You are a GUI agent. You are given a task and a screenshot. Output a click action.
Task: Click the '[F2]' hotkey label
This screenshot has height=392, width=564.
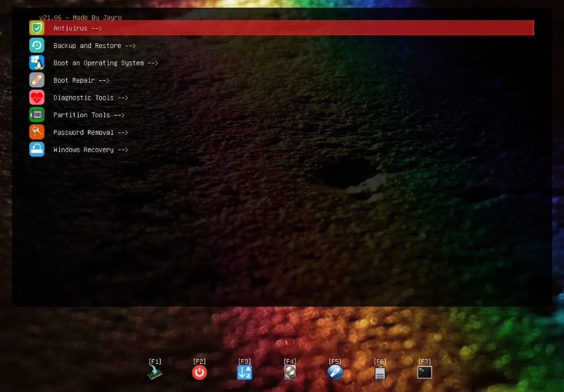(x=199, y=361)
